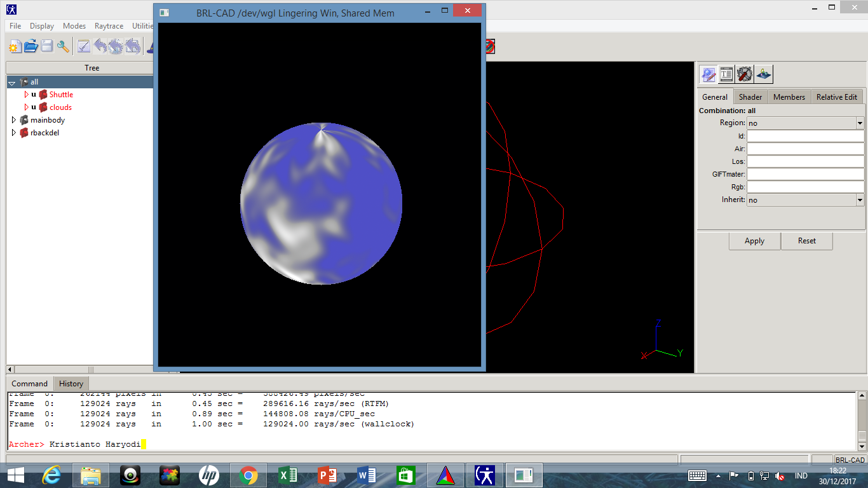Image resolution: width=868 pixels, height=488 pixels.
Task: Switch to raytrace framebuffer taskbar button
Action: click(524, 475)
